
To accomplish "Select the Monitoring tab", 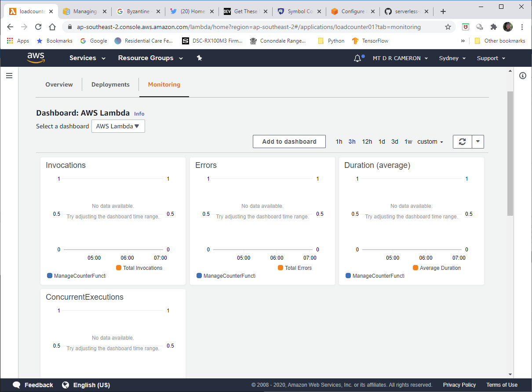I will point(164,84).
